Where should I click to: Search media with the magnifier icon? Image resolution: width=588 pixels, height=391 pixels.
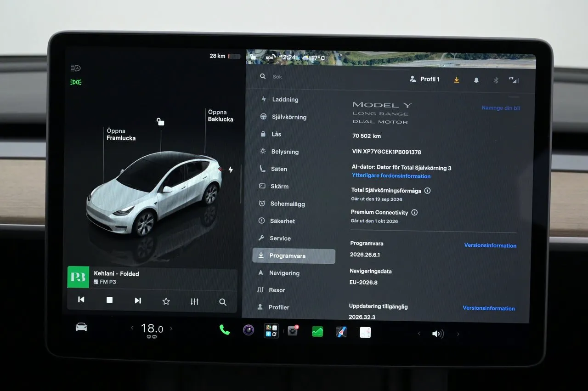223,302
